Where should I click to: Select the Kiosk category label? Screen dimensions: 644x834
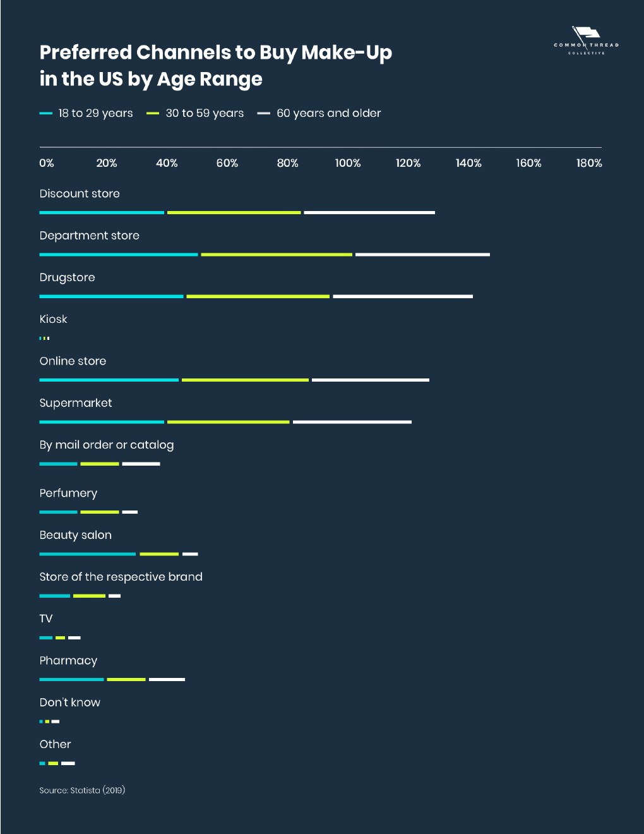click(x=53, y=319)
